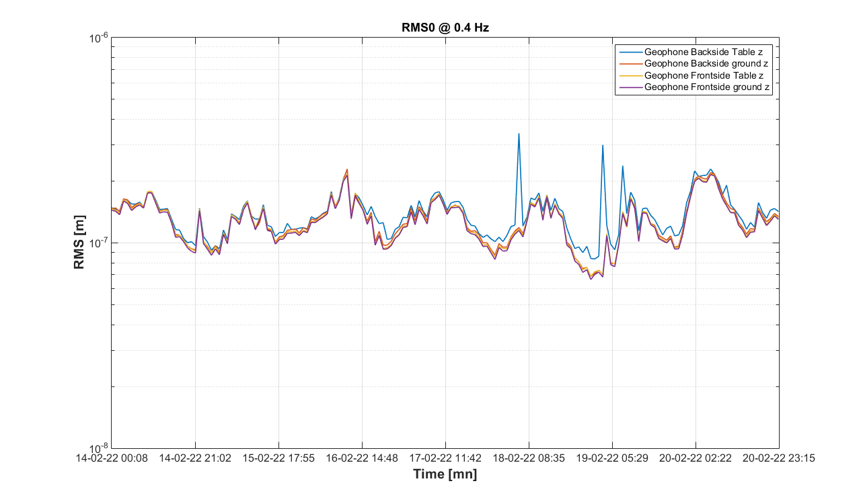Click x-axis tick label '14-02-22 21:02'
The width and height of the screenshot is (861, 504).
pos(195,458)
